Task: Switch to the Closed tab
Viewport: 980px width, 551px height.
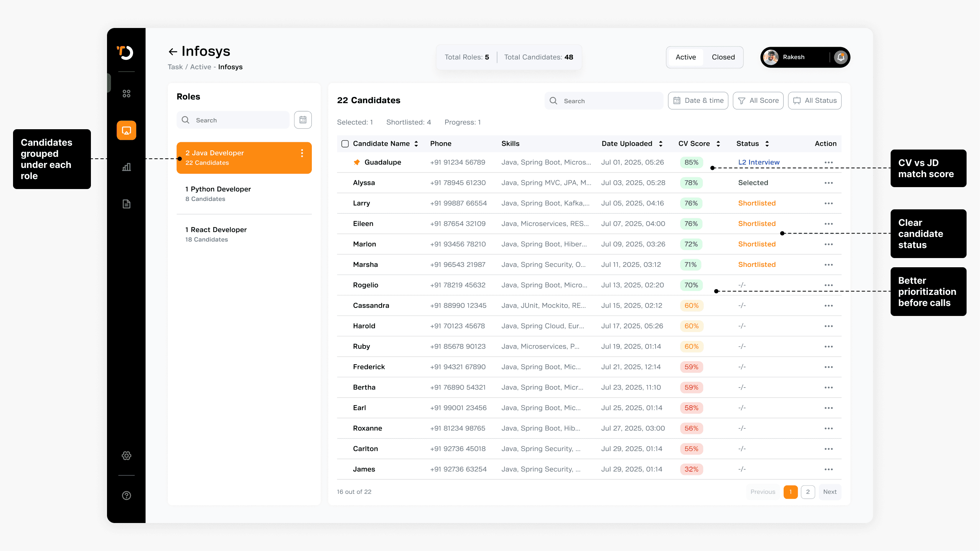Action: (723, 57)
